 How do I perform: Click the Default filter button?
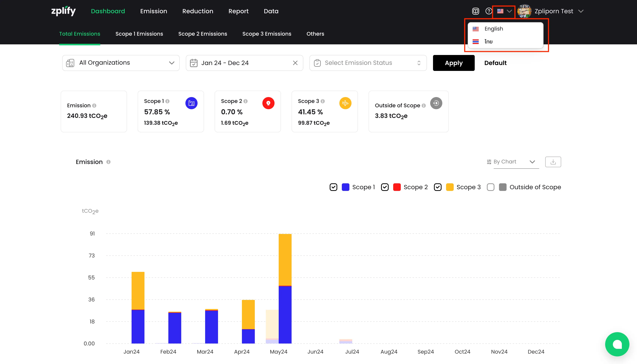[495, 63]
